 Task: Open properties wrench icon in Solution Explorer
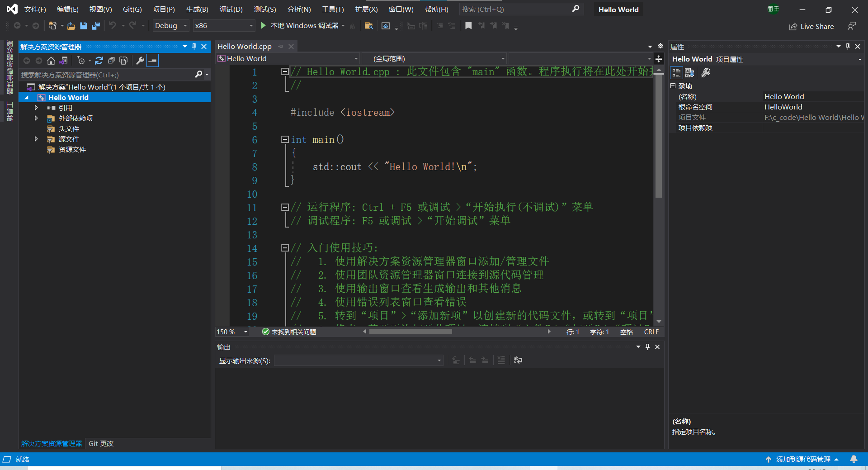tap(140, 61)
